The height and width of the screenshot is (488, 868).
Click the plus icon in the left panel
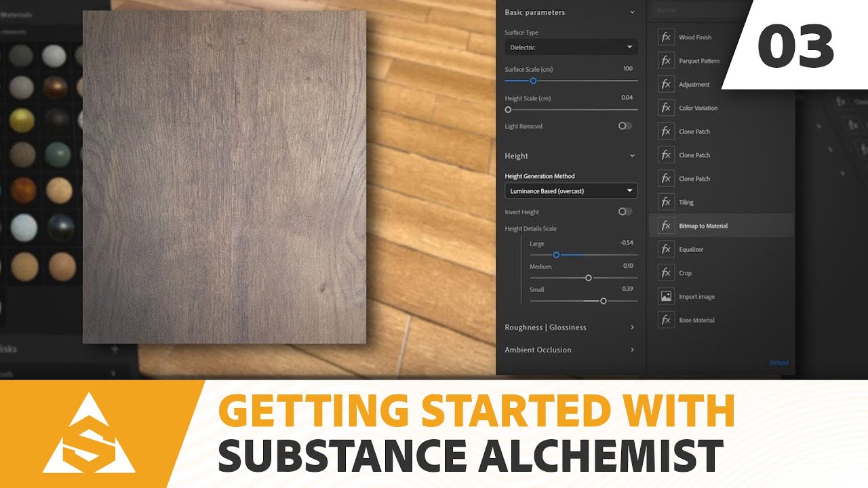pyautogui.click(x=115, y=349)
